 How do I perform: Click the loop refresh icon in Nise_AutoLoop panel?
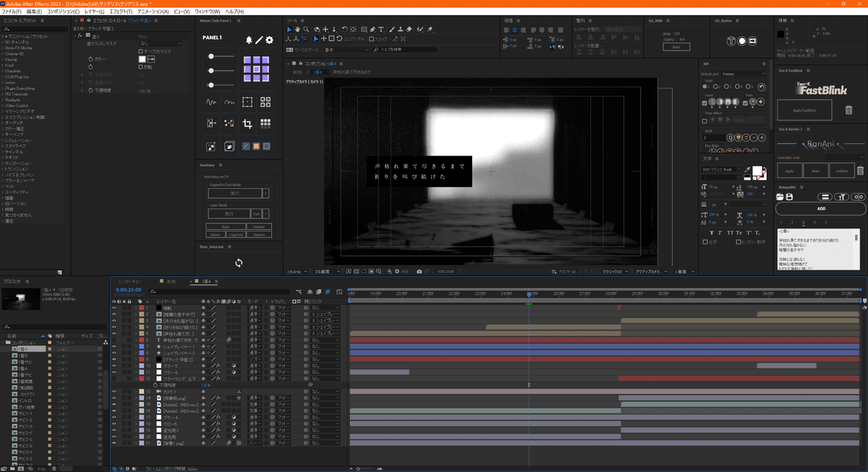tap(239, 263)
